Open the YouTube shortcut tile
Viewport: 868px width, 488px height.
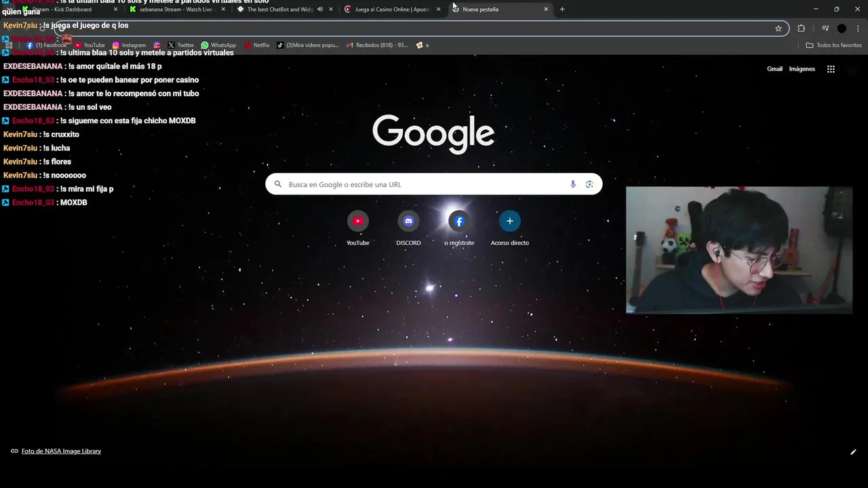pos(358,228)
